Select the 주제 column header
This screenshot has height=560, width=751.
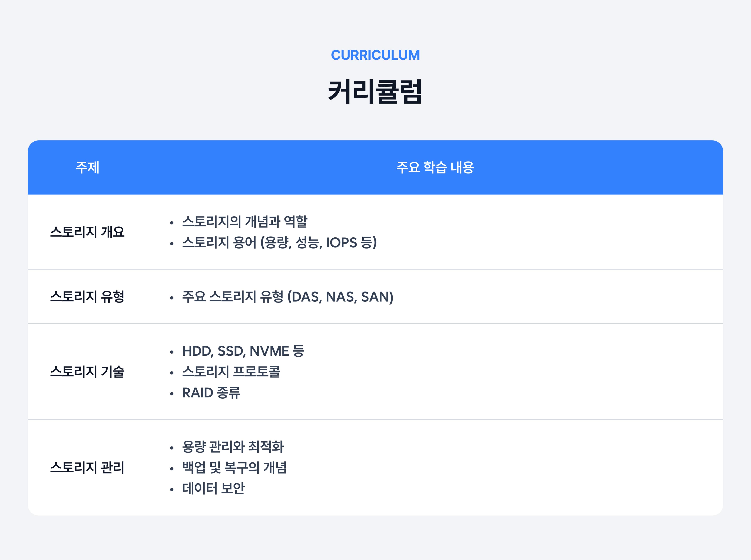[87, 167]
